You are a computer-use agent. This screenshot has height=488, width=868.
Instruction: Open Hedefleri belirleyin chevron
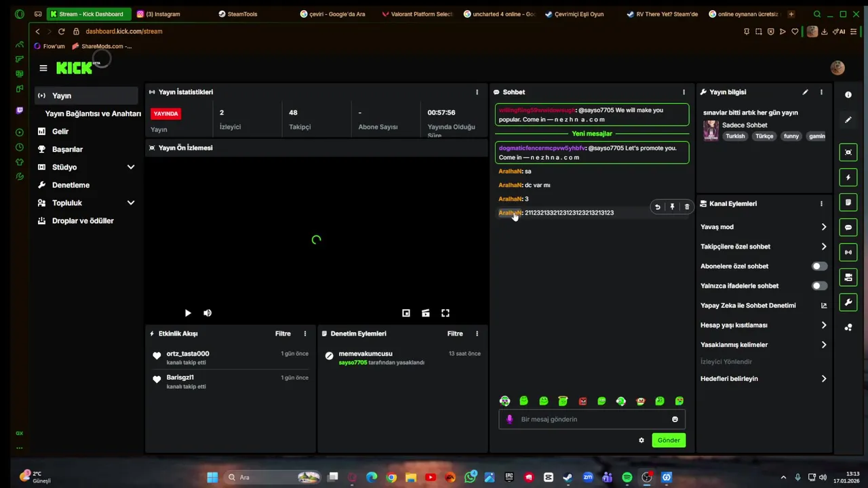click(x=824, y=379)
